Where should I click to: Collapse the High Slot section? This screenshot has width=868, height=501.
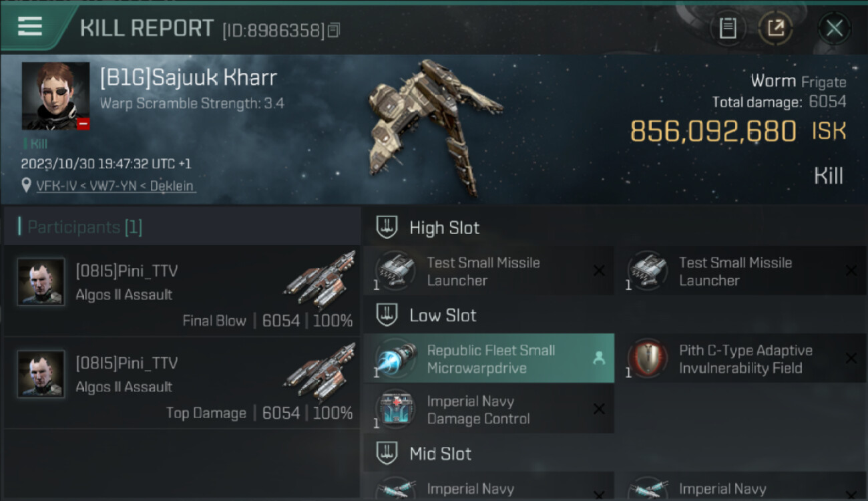[387, 227]
